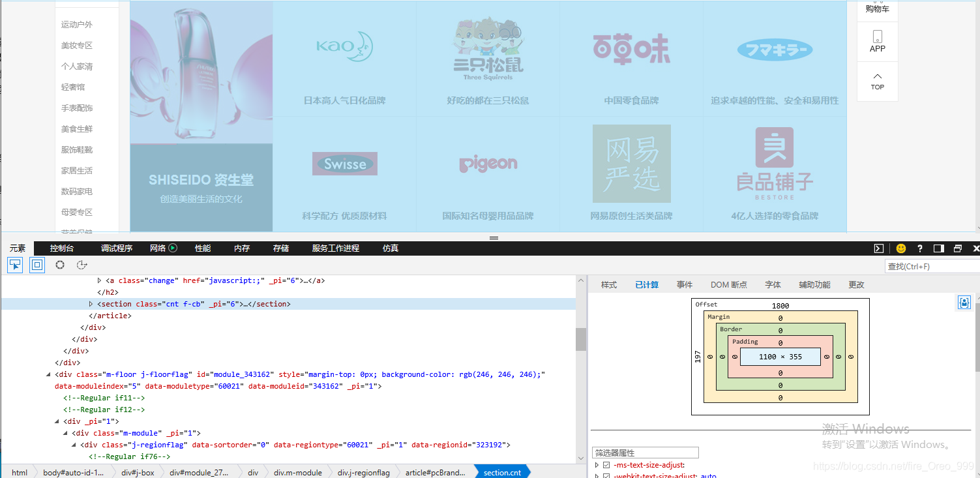Open the 个人家清 category link
The width and height of the screenshot is (980, 478).
pos(77,67)
